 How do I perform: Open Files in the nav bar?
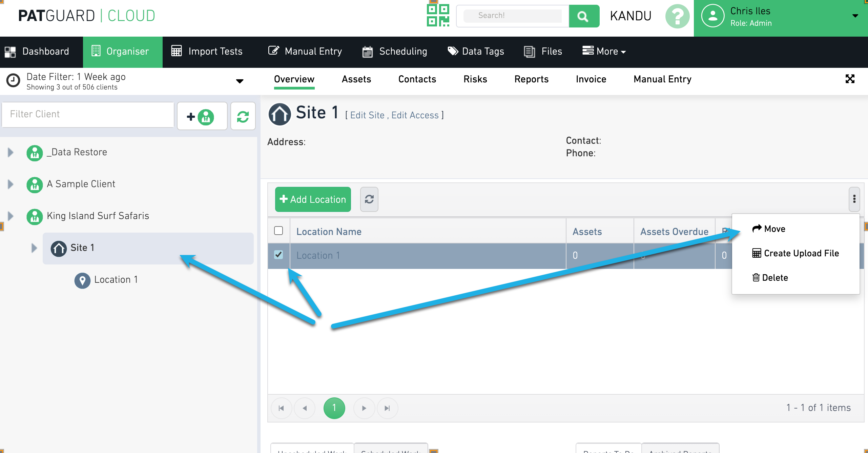(x=543, y=52)
